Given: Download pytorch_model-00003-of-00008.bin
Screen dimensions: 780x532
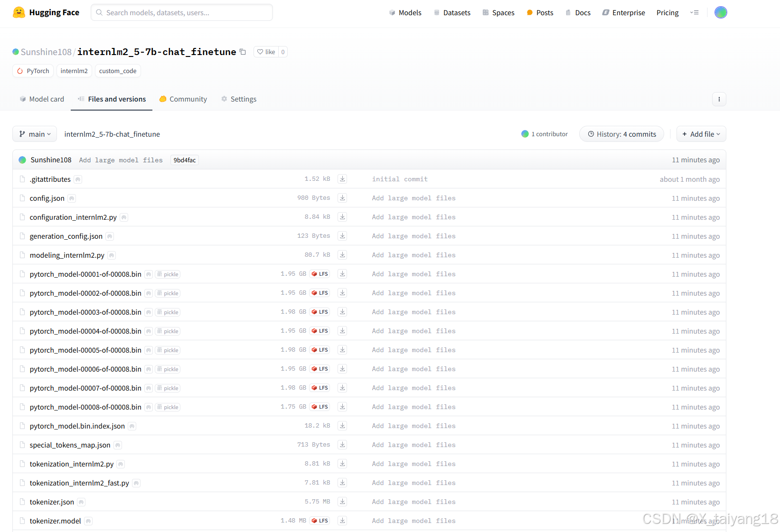Looking at the screenshot, I should tap(342, 312).
